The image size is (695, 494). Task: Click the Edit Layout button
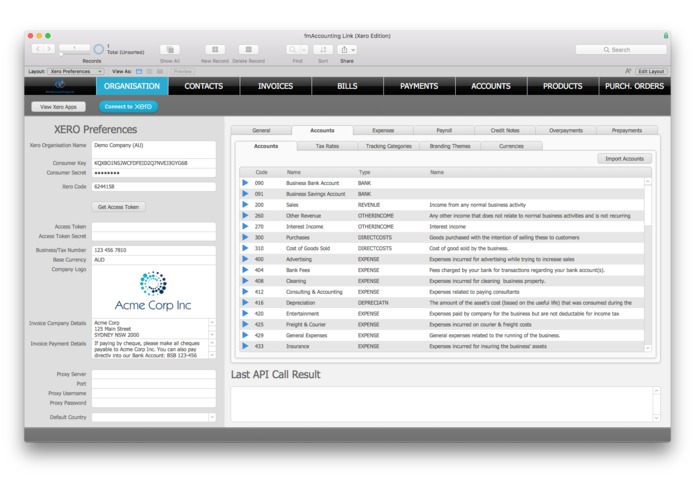point(651,71)
